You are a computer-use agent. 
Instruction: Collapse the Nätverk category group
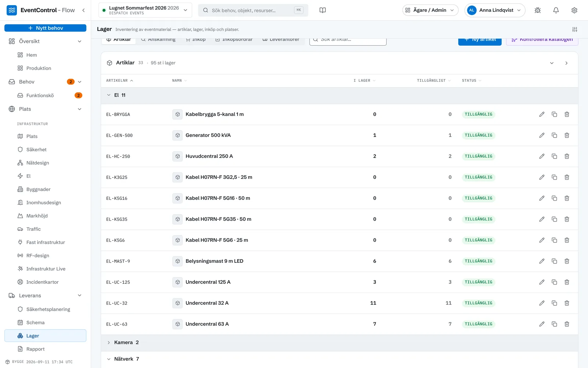(x=109, y=359)
